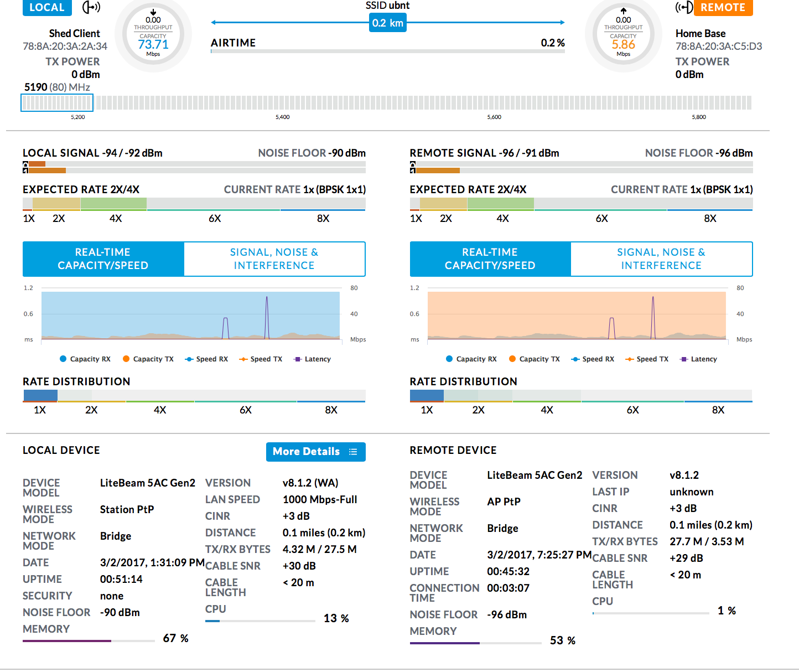Click the AP PtP wireless mode value
The height and width of the screenshot is (672, 799).
(x=504, y=502)
